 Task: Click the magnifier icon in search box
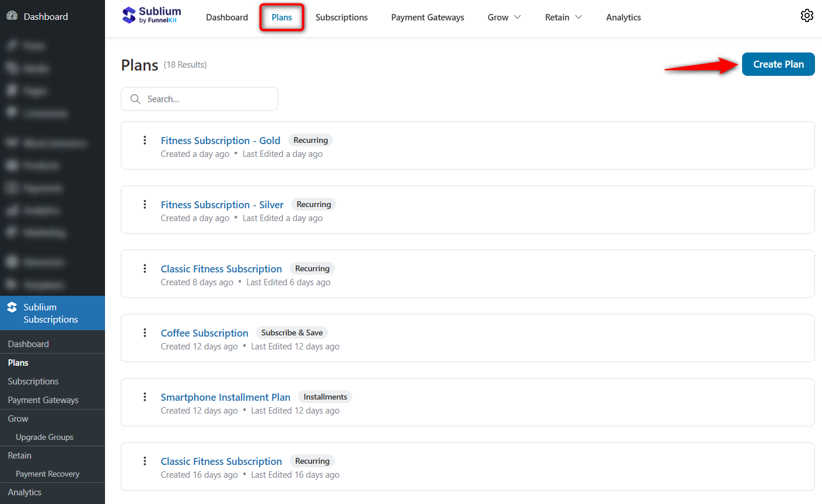point(135,99)
